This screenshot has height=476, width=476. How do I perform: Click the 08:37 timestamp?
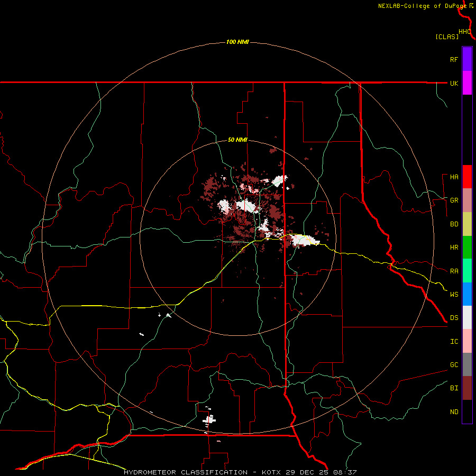[345, 472]
